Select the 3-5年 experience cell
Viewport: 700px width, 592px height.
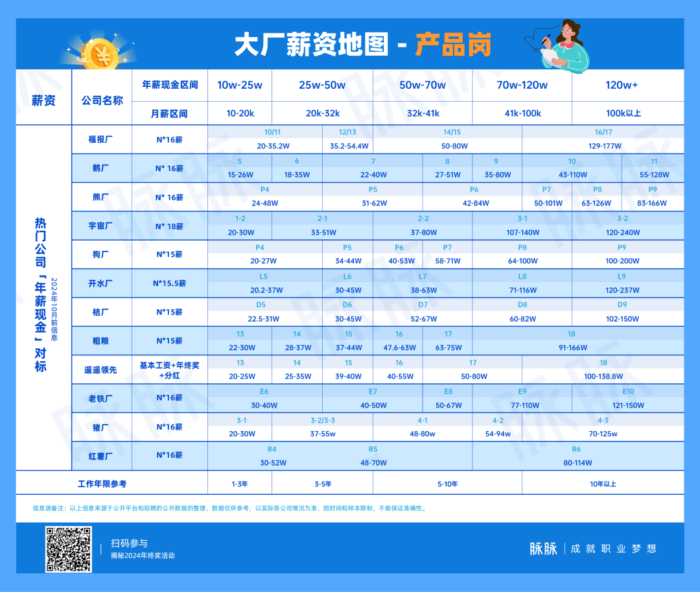[x=322, y=484]
